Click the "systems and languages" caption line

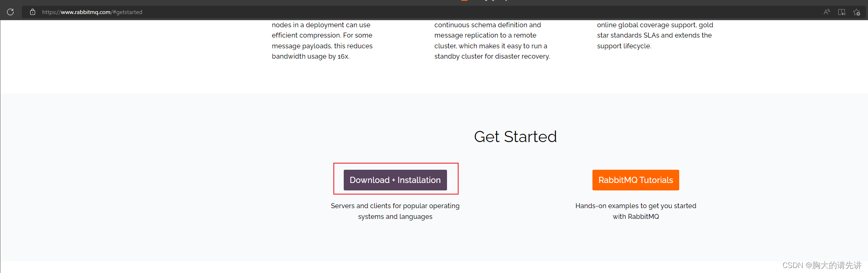point(395,216)
